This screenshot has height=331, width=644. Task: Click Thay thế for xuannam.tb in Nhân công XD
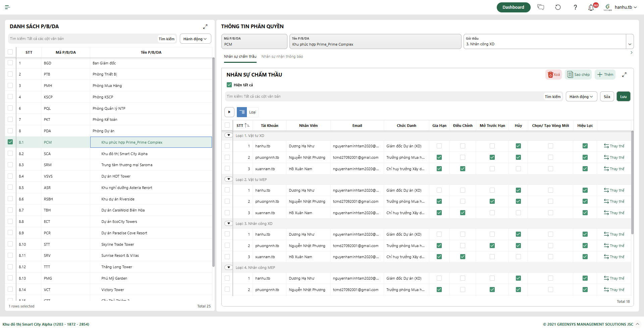[x=614, y=257]
